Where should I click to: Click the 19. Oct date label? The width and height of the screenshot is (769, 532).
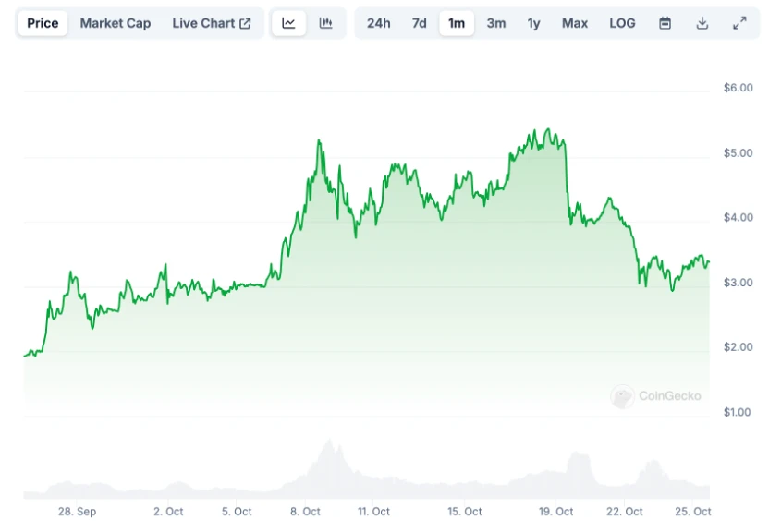tap(556, 512)
